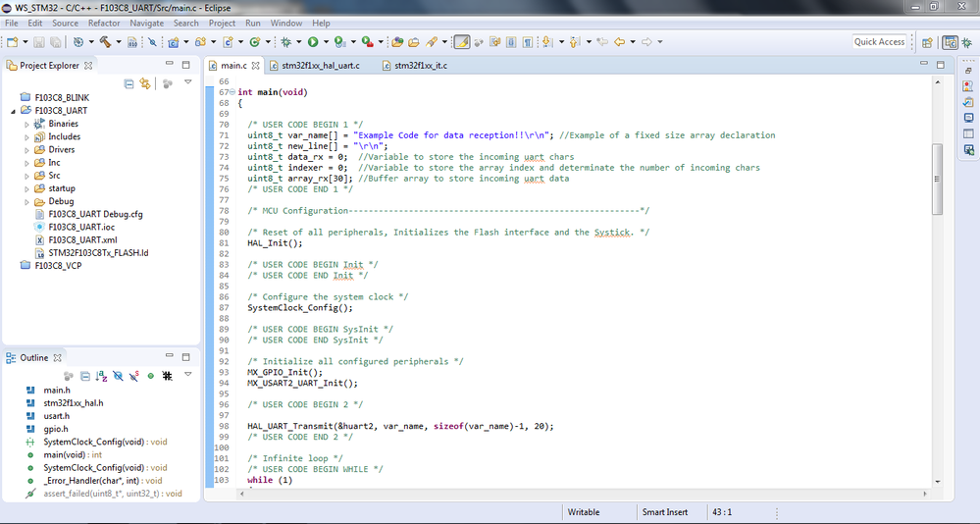Click Collapse All in Project Explorer
The width and height of the screenshot is (980, 524).
(129, 83)
